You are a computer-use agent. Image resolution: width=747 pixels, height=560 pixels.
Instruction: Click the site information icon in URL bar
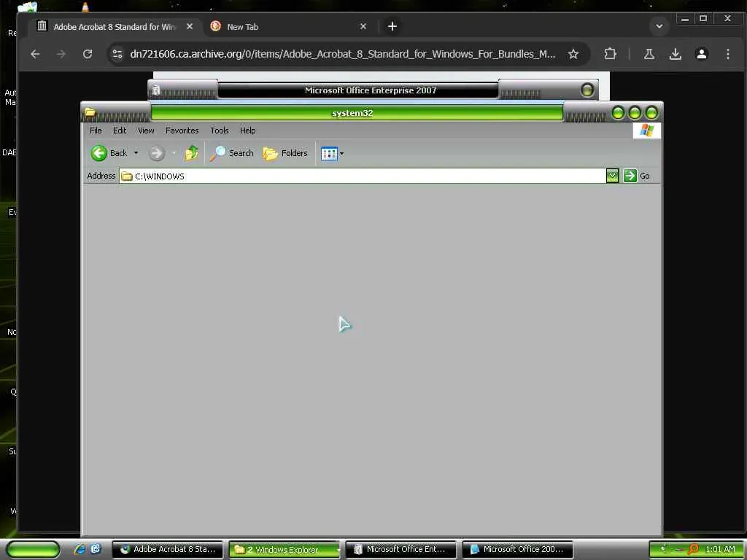point(117,54)
